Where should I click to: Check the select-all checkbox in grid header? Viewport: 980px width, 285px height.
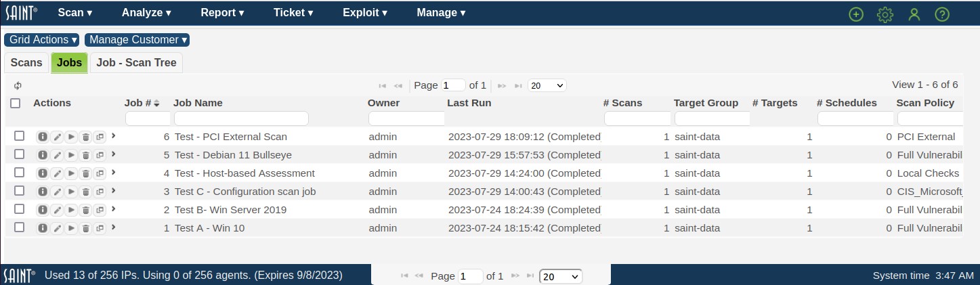pyautogui.click(x=16, y=104)
